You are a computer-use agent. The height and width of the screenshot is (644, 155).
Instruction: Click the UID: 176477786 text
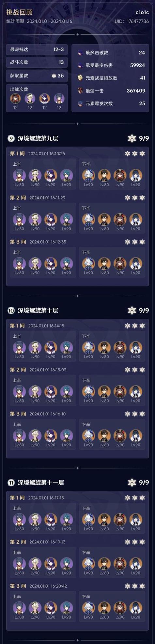coord(132,21)
